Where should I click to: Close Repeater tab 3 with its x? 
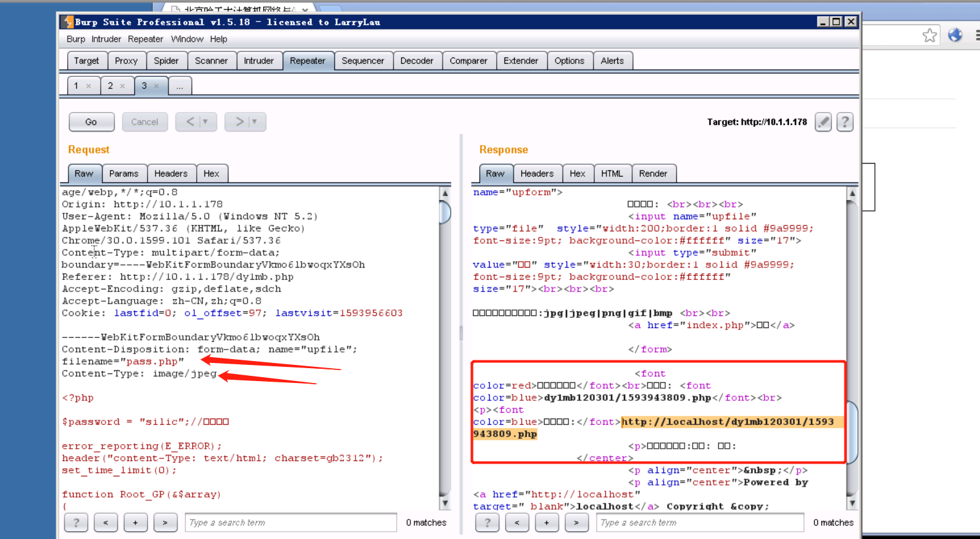tap(156, 86)
